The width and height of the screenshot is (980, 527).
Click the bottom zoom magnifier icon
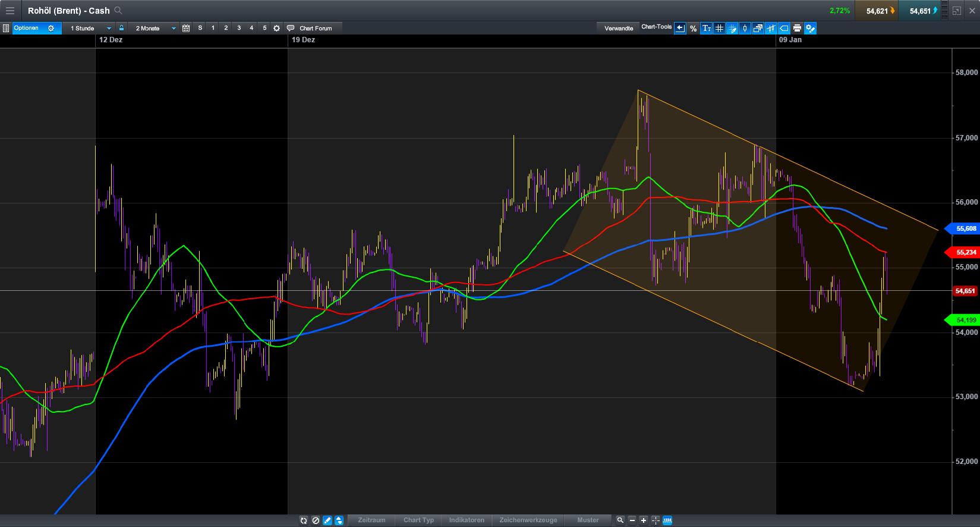click(x=620, y=520)
